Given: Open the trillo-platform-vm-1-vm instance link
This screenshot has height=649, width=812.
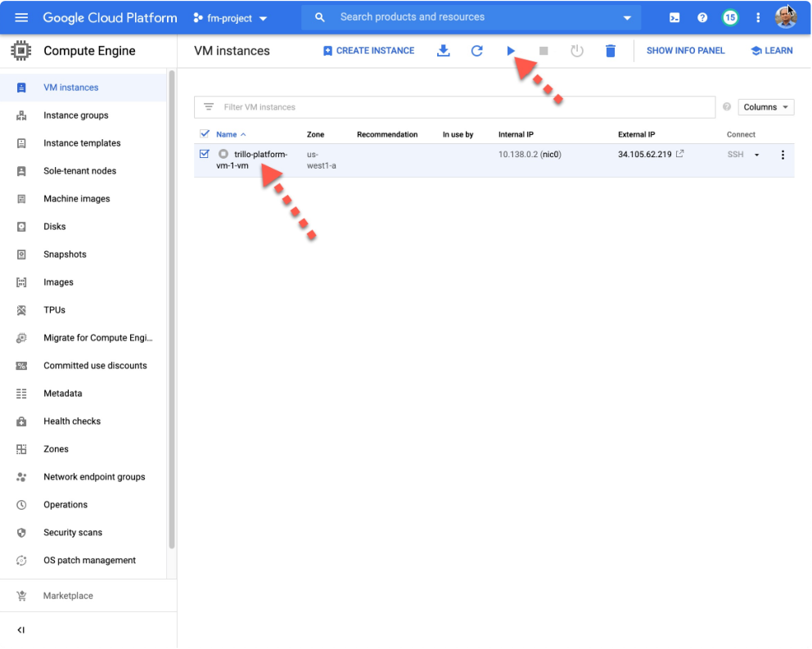Looking at the screenshot, I should (x=251, y=160).
